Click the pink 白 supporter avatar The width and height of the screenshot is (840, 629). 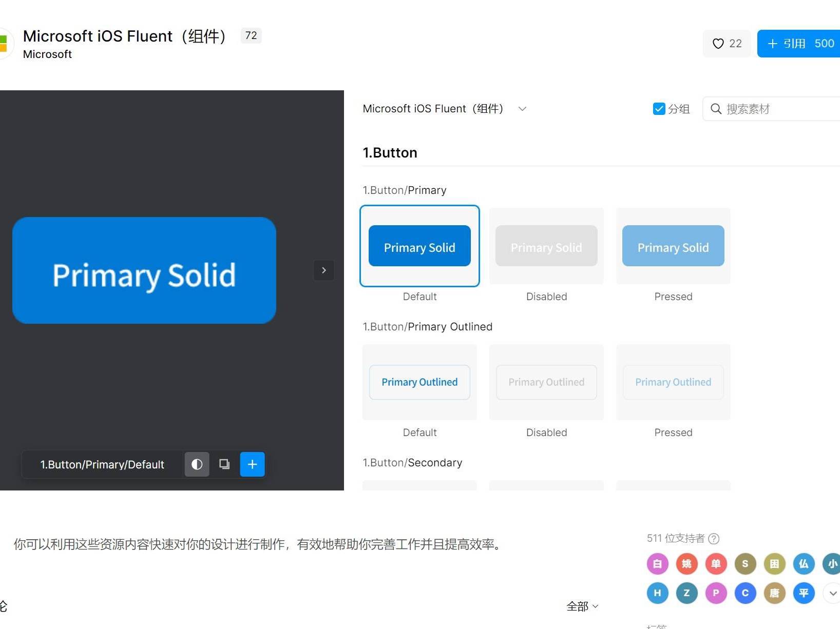[x=657, y=564]
